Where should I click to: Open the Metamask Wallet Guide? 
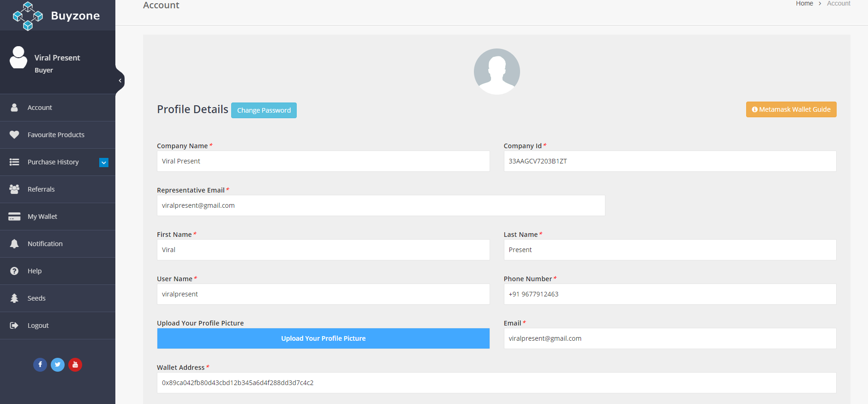click(x=791, y=109)
